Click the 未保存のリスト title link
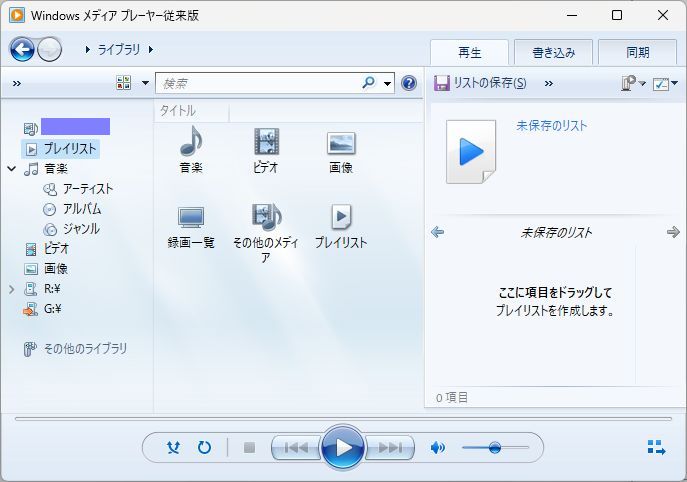 coord(552,126)
